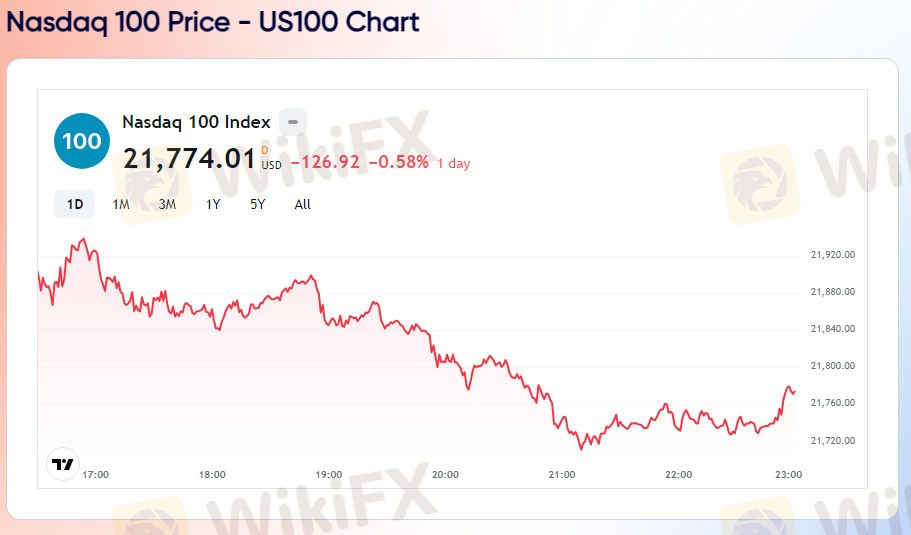Click the blue Nasdaq 100 logo icon
This screenshot has height=535, width=911.
(x=80, y=141)
